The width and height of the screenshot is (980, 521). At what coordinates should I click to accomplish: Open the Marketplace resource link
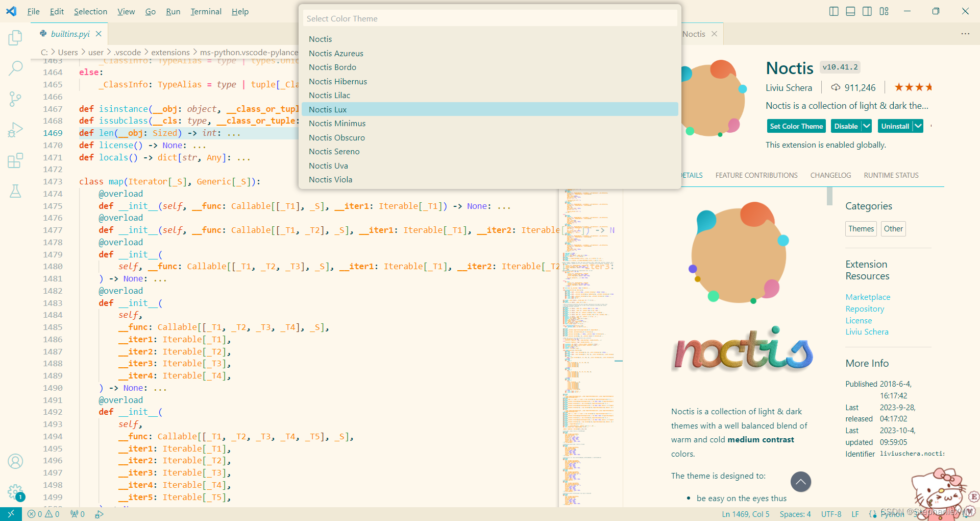pos(868,297)
